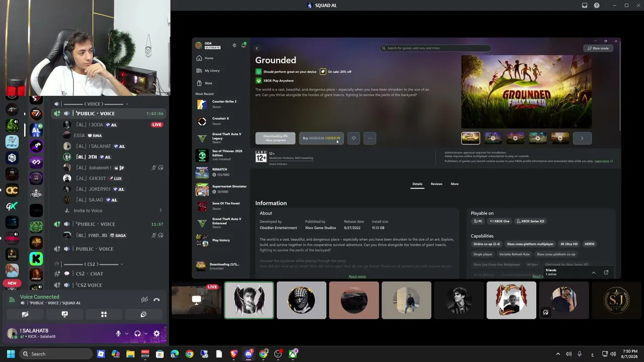Open Grand Theft Auto V Legacy entry
Viewport: 644px width, 362px height.
point(221,138)
